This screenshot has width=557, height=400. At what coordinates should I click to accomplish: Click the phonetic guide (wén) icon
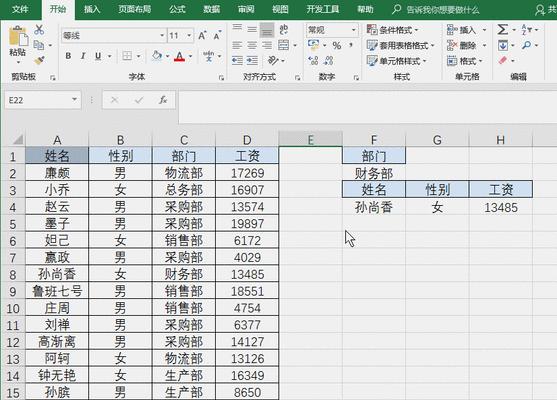[209, 56]
